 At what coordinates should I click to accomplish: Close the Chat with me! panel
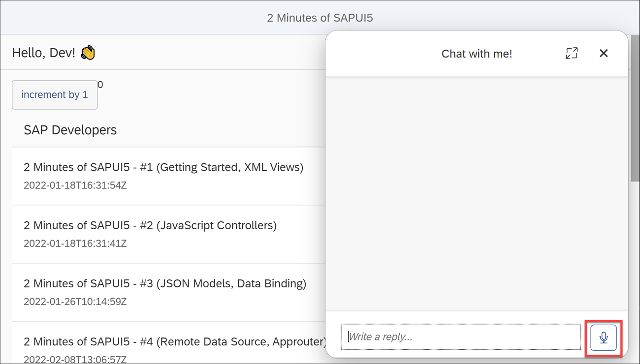(604, 53)
